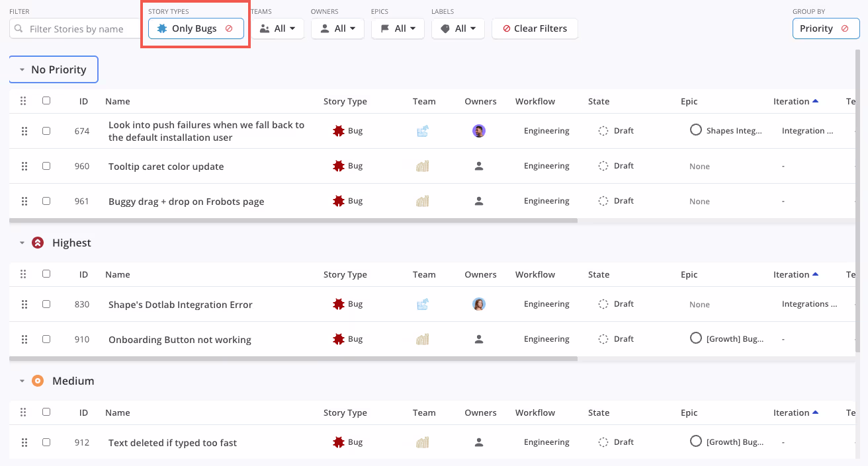Click team icon for Text deleted story

[423, 442]
